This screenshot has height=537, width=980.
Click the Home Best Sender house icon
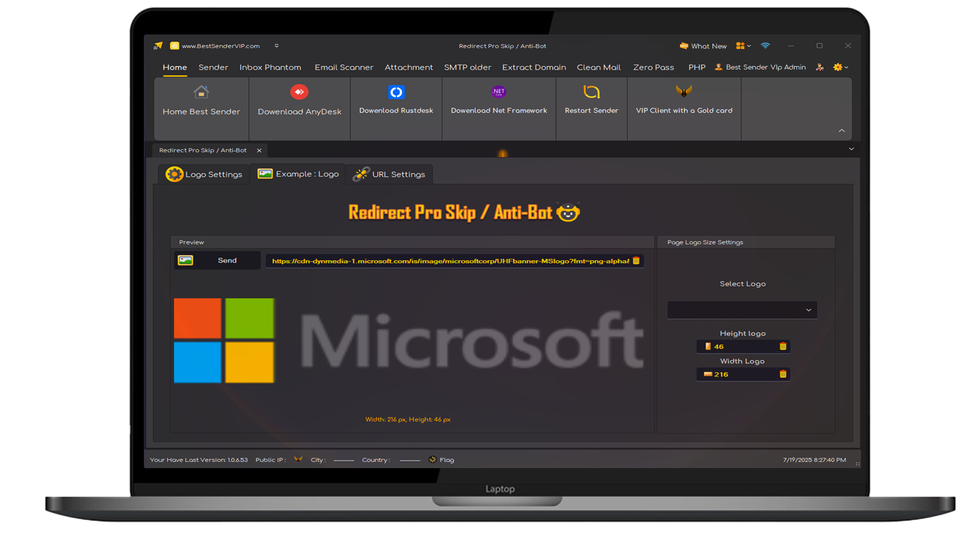coord(201,92)
